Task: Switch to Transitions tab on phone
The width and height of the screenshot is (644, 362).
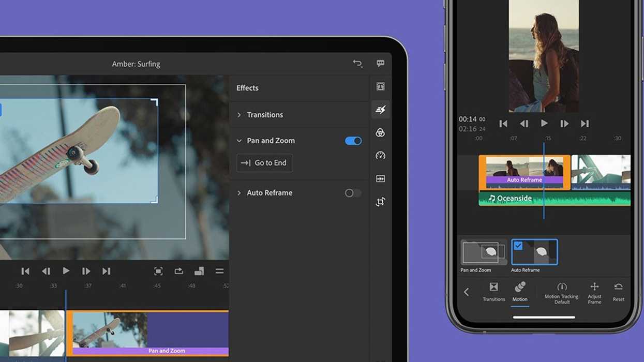Action: pyautogui.click(x=493, y=292)
